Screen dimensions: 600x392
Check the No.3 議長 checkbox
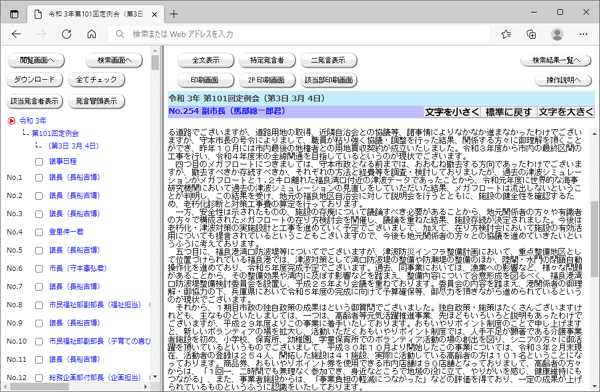pyautogui.click(x=39, y=214)
